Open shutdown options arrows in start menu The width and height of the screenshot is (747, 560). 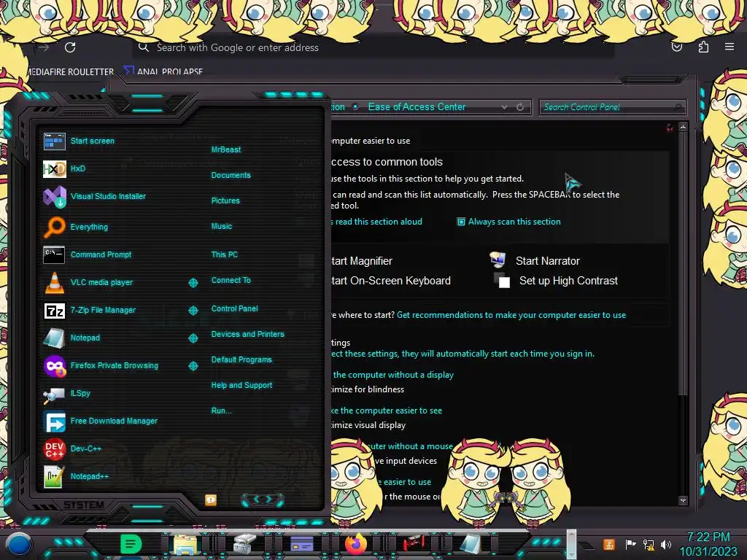263,499
